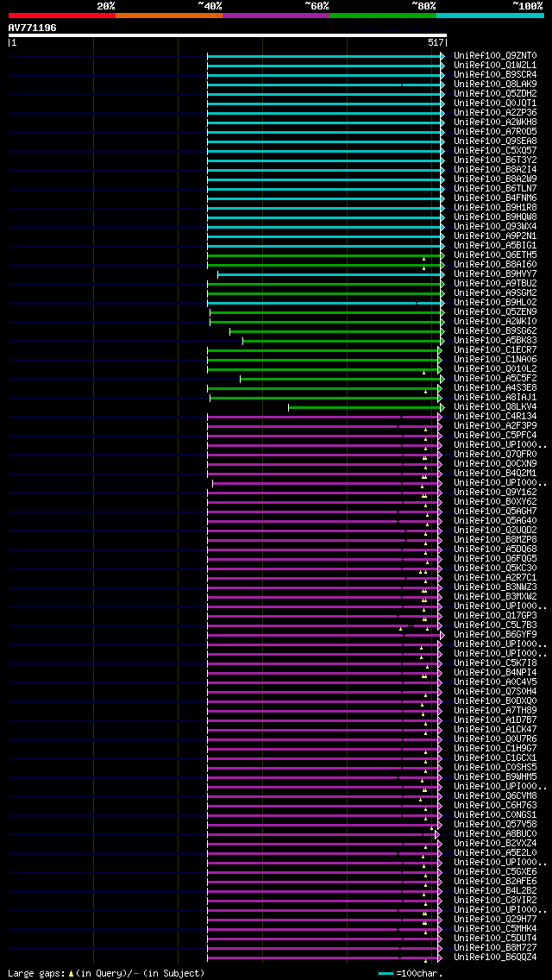The width and height of the screenshot is (552, 980).
Task: Click the purple ~60% identity color bar
Action: point(276,15)
